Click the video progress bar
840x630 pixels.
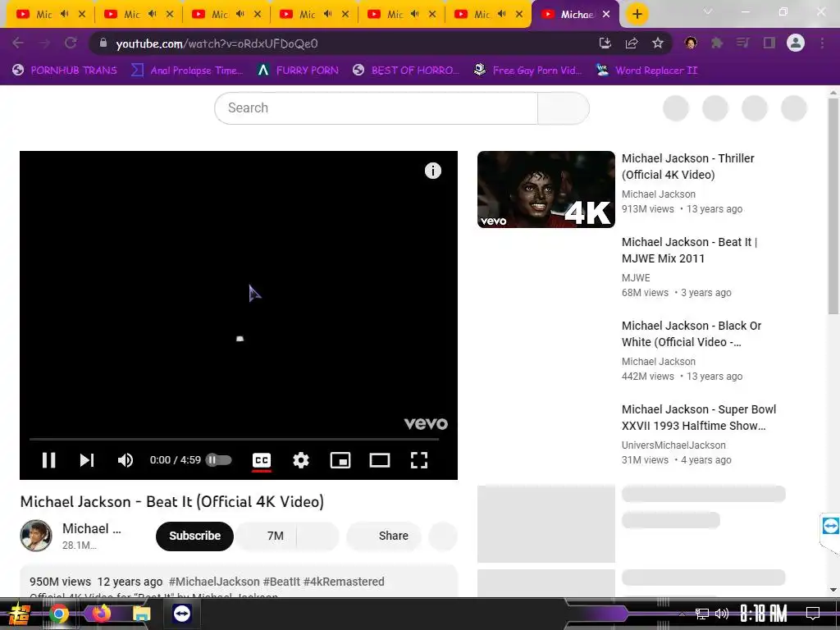pyautogui.click(x=234, y=440)
